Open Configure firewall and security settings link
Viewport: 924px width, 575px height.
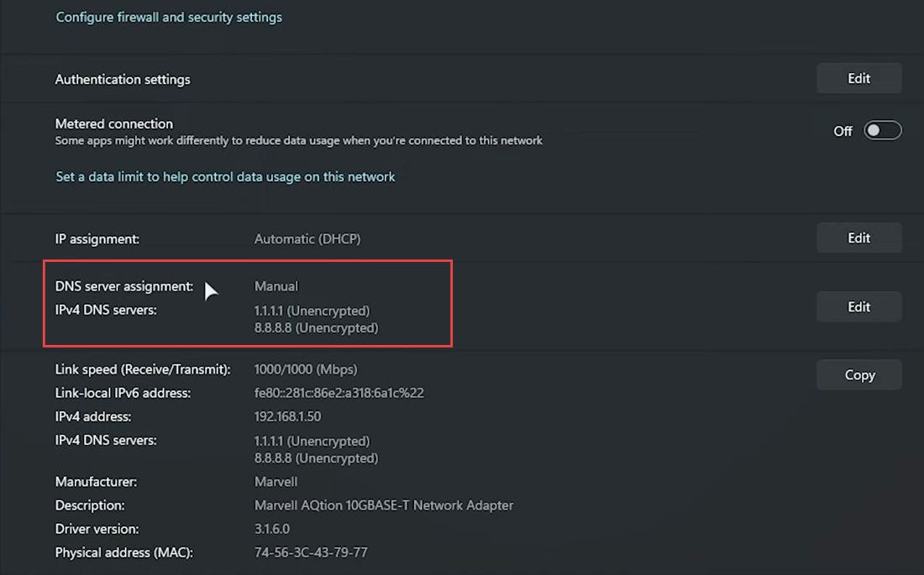click(x=169, y=17)
